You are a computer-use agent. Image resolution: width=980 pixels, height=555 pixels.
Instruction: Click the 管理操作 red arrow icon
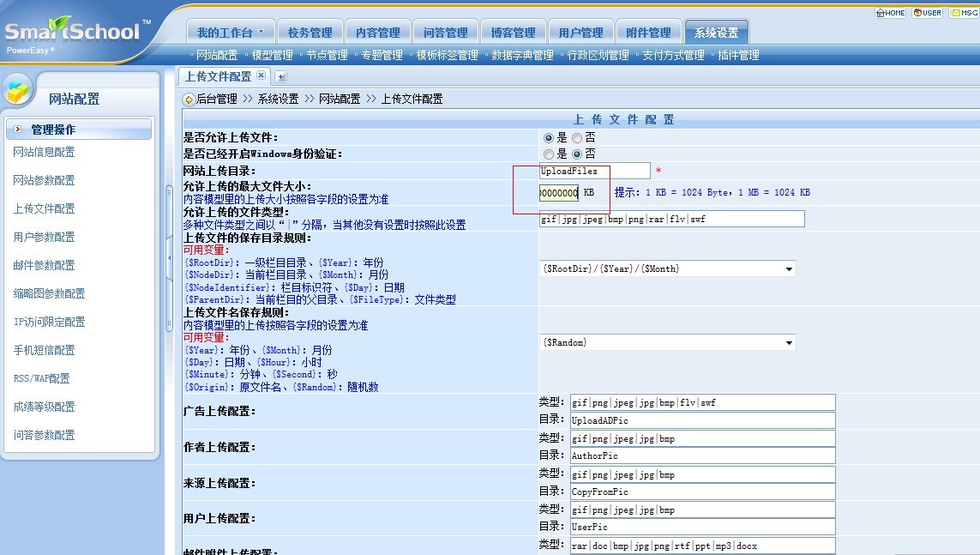pyautogui.click(x=18, y=130)
